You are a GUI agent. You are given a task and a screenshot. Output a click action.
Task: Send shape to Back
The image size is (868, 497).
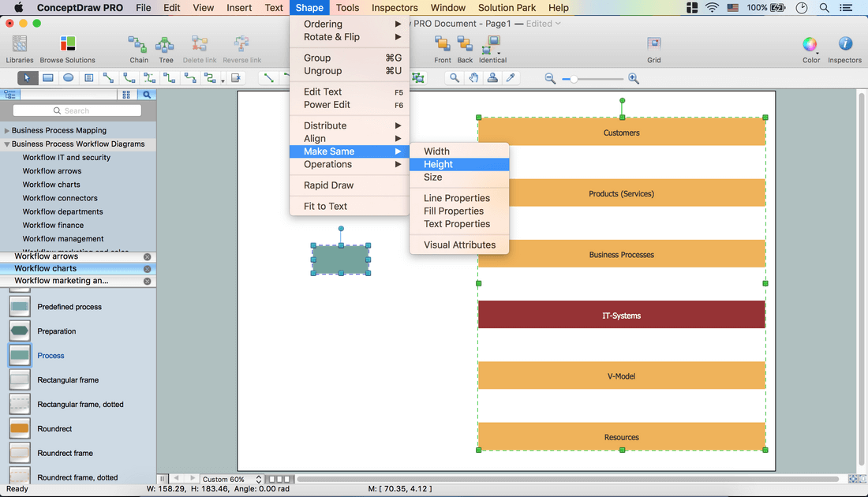click(466, 48)
